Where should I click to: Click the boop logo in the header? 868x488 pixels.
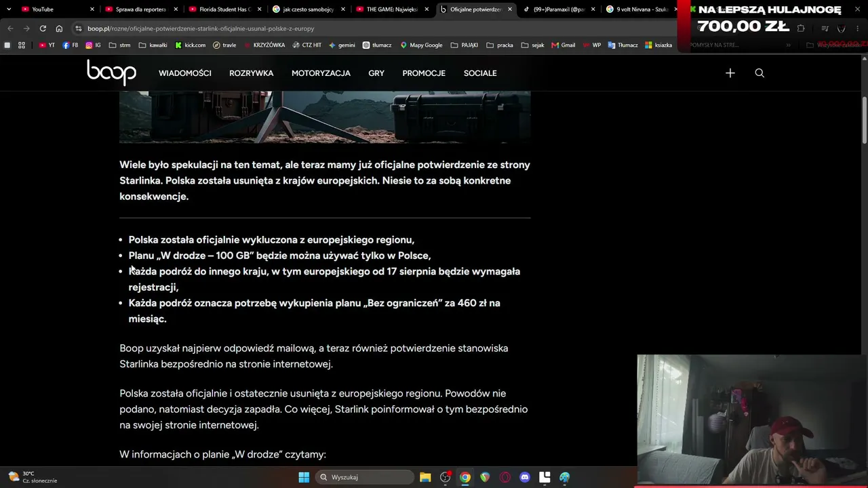click(111, 73)
